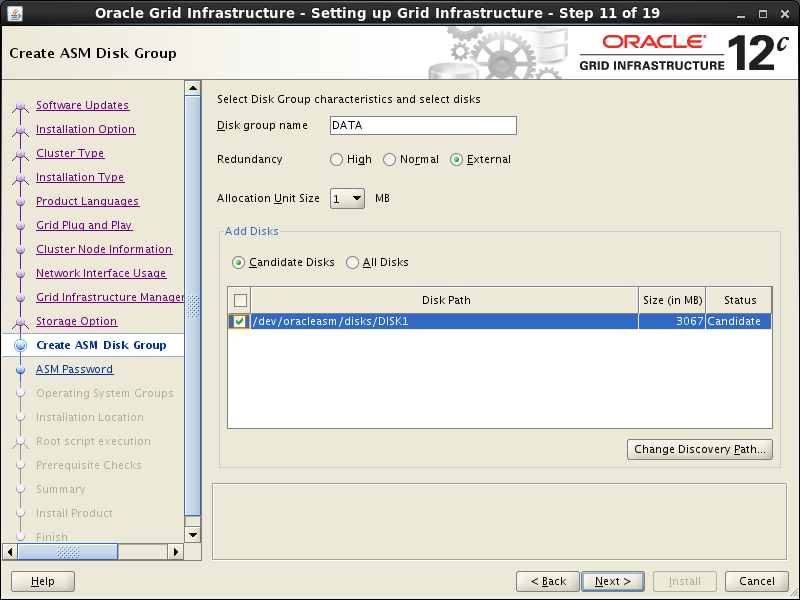The height and width of the screenshot is (600, 802).
Task: Proceed with the Next button
Action: click(613, 582)
